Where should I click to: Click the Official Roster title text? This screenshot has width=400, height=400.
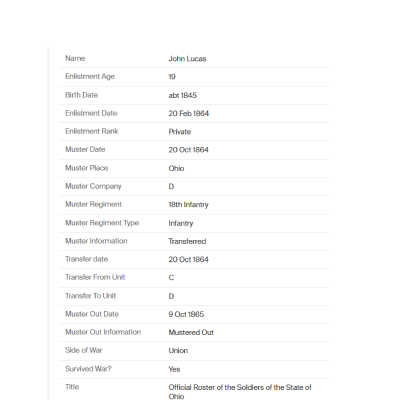(240, 391)
